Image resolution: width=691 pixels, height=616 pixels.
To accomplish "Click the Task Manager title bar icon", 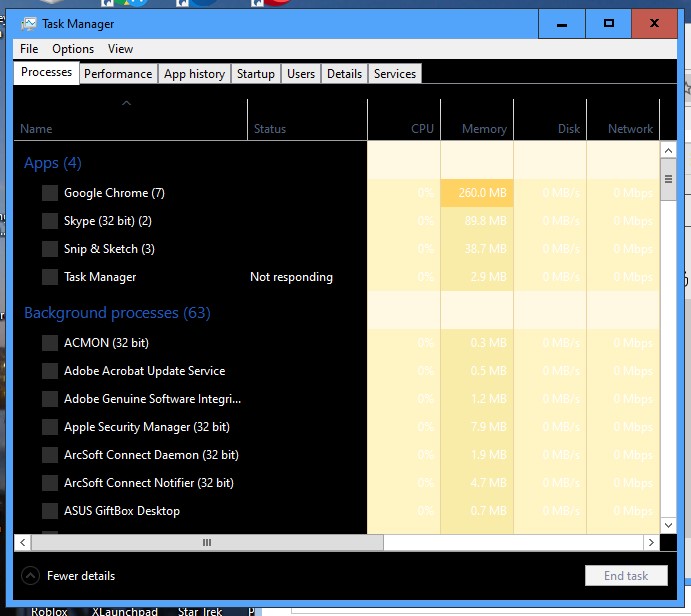I will click(29, 23).
